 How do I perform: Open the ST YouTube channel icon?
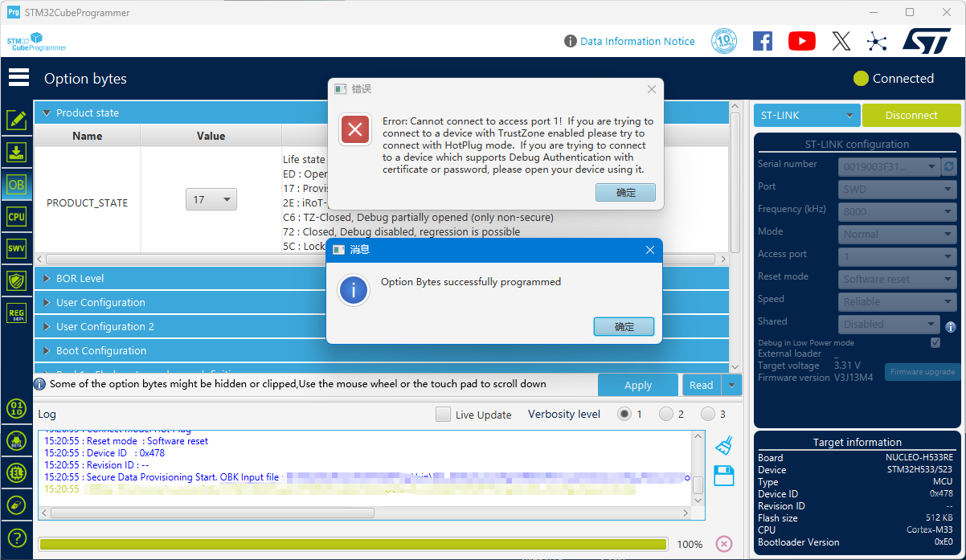coord(802,41)
